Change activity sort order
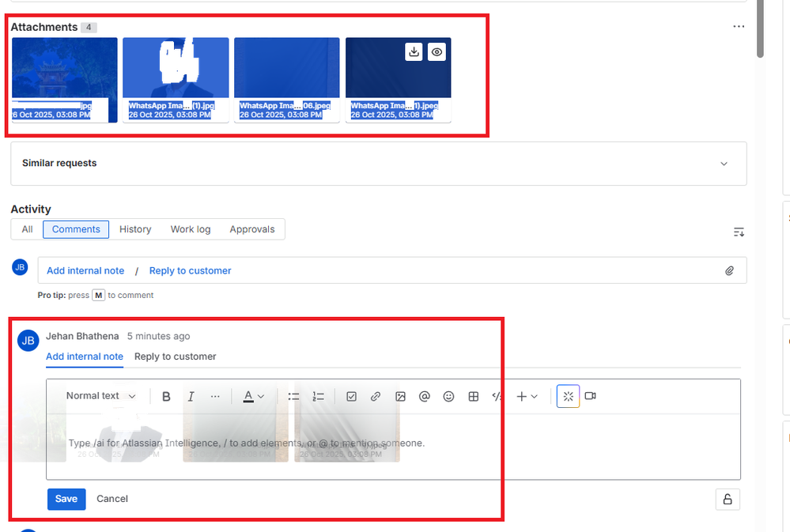Image resolution: width=790 pixels, height=532 pixels. (x=739, y=232)
